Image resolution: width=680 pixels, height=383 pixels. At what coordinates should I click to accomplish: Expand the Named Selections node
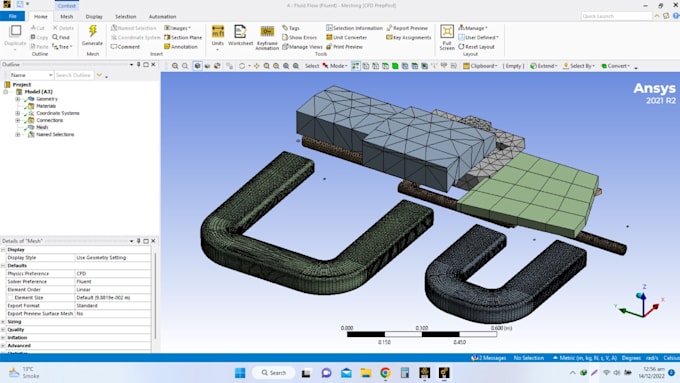tap(18, 134)
